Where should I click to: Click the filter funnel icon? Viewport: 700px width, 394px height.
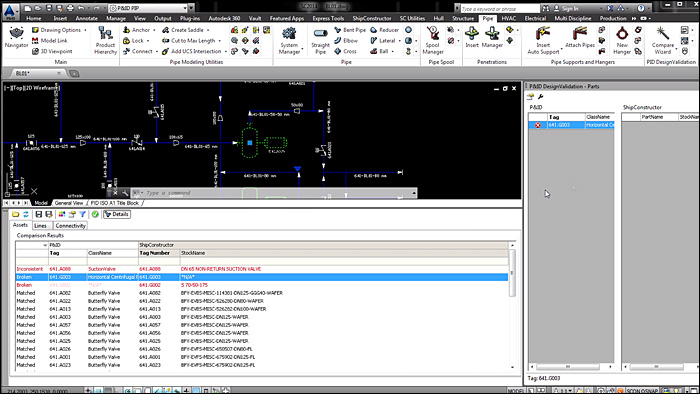[82, 214]
